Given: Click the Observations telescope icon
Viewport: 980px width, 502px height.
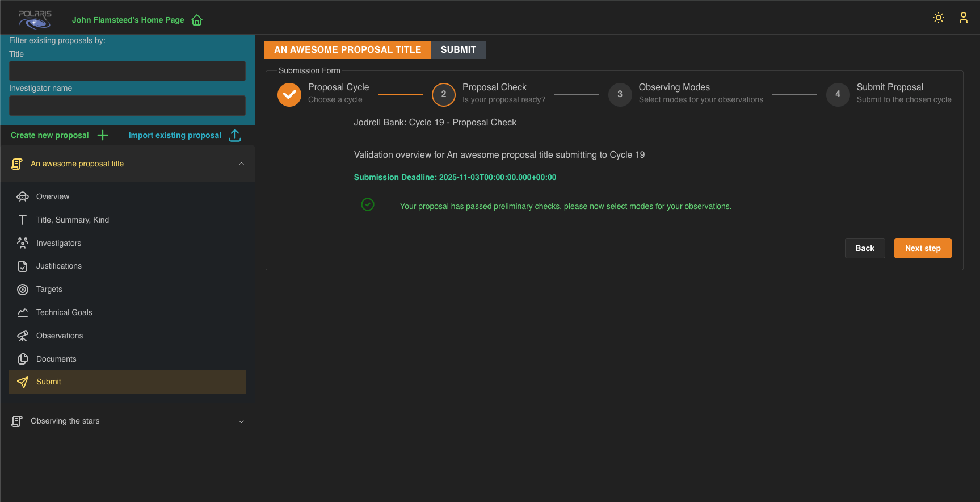Looking at the screenshot, I should 23,336.
